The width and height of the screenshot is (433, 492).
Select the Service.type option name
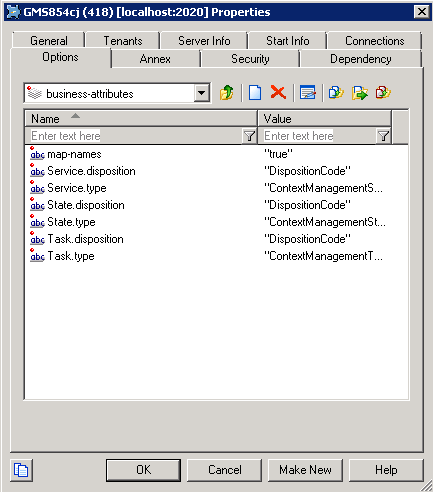click(x=77, y=188)
